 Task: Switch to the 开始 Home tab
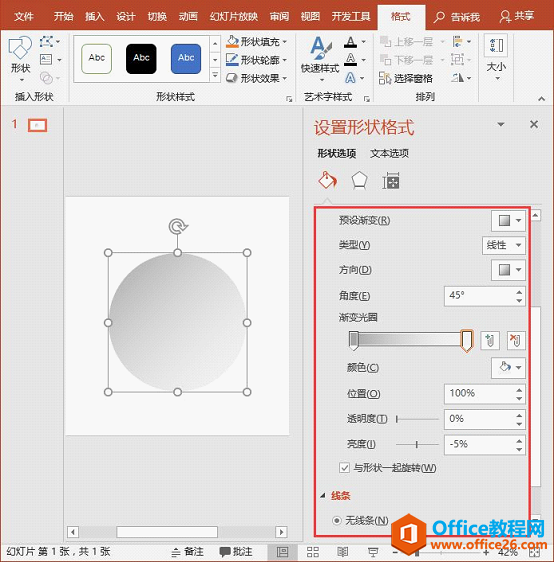pyautogui.click(x=63, y=16)
